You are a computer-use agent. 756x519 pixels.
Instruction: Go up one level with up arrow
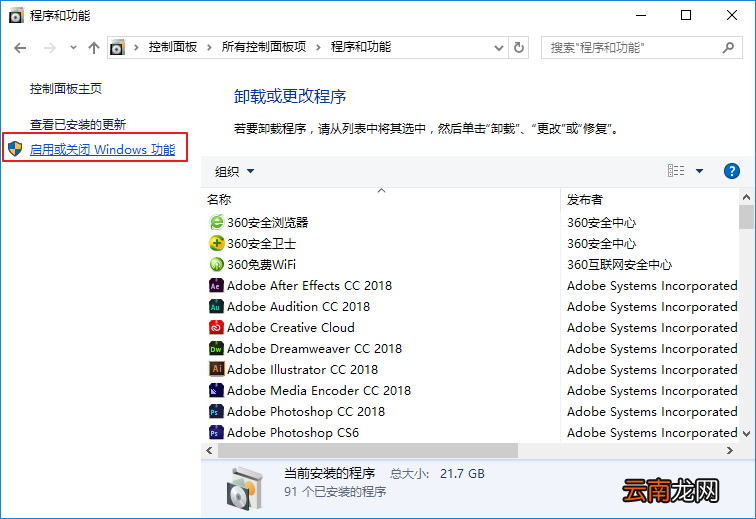(94, 48)
